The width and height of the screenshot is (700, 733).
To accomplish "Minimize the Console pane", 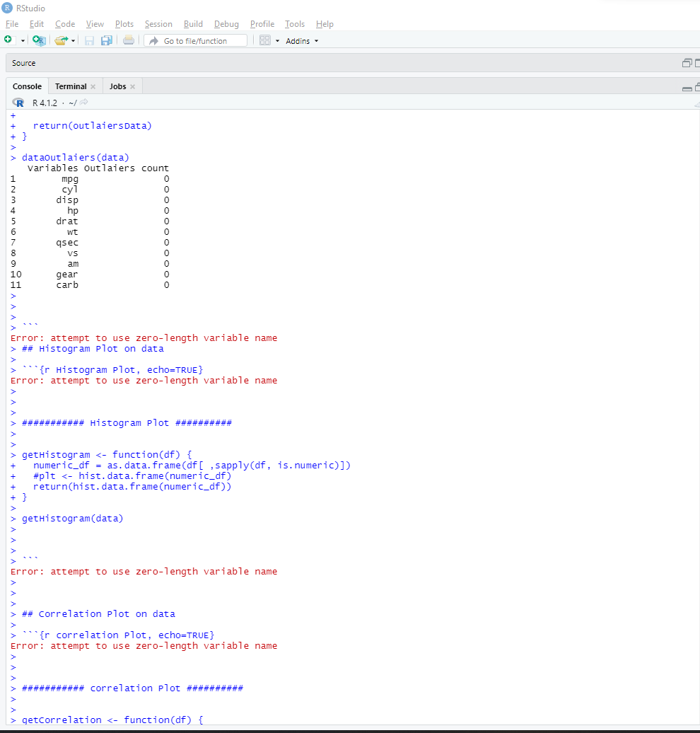I will tap(687, 88).
